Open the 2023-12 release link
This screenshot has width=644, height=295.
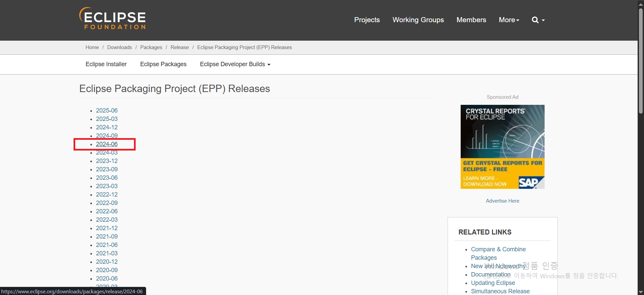pos(107,161)
